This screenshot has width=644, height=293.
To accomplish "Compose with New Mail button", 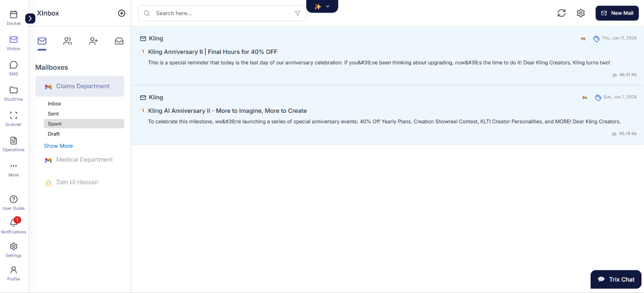I will 617,13.
